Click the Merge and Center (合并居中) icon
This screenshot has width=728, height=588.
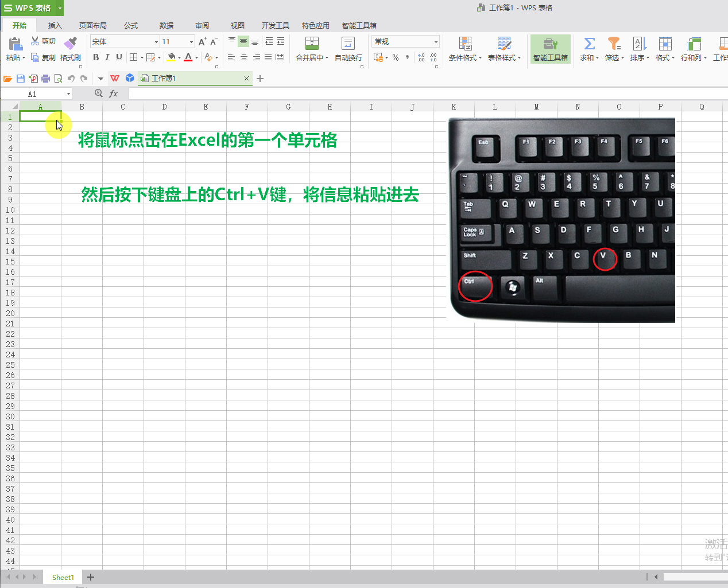click(312, 44)
